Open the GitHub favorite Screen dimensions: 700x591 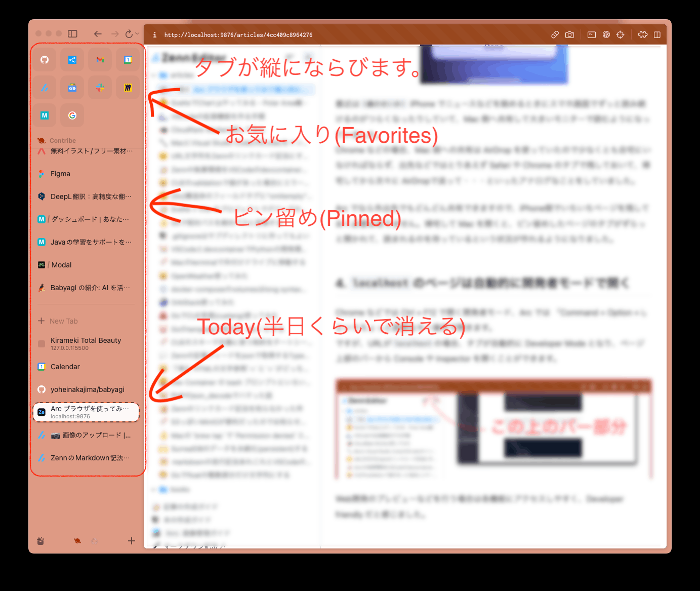click(x=45, y=60)
